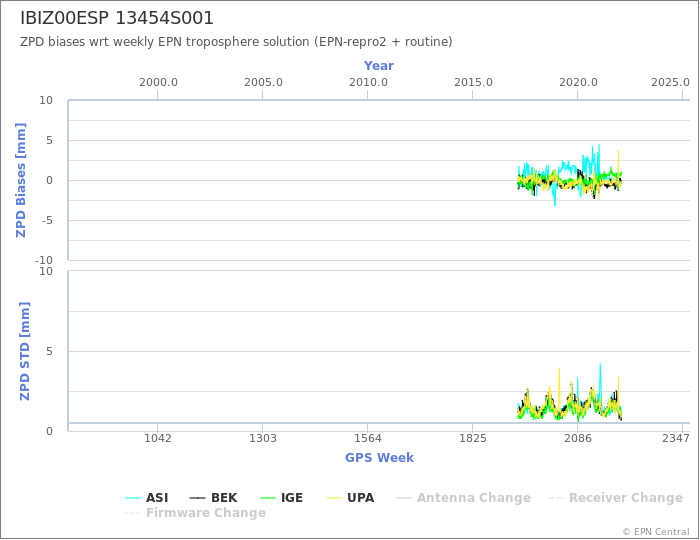Click the 1564 GPS week tick label
The image size is (700, 540).
[368, 438]
